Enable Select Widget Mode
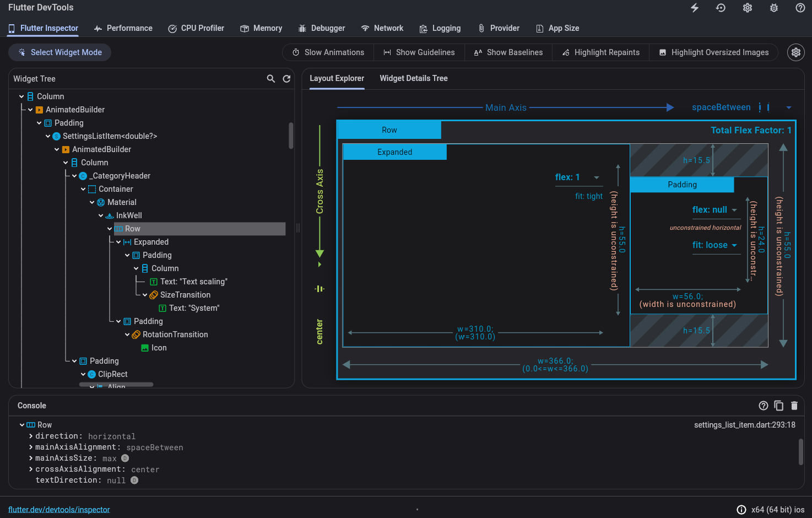Image resolution: width=812 pixels, height=518 pixels. click(x=59, y=52)
